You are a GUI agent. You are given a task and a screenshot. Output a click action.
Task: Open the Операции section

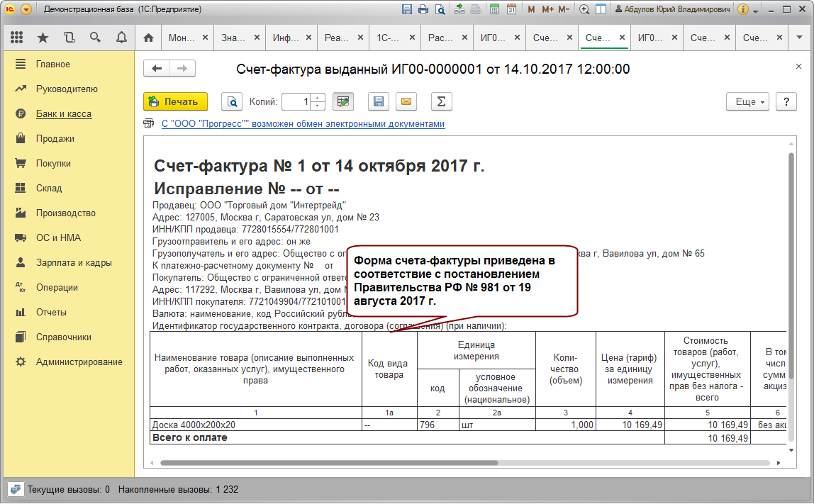coord(57,287)
